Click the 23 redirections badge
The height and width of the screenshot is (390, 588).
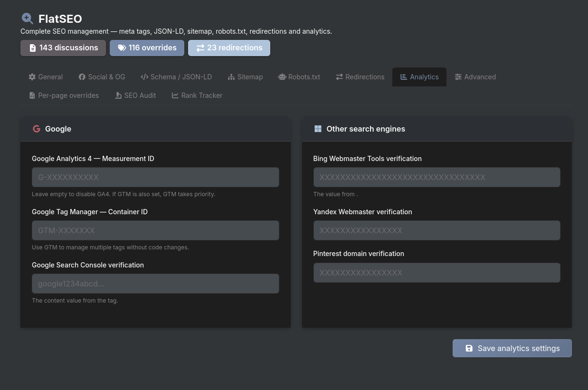[x=229, y=48]
